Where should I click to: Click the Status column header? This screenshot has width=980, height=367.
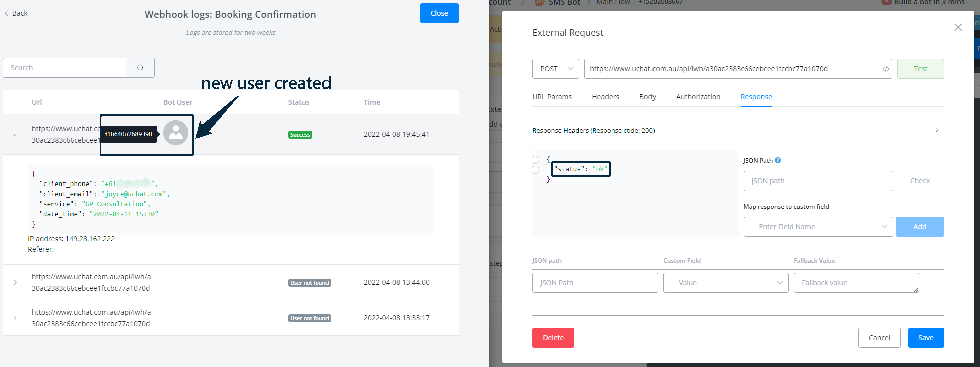299,102
